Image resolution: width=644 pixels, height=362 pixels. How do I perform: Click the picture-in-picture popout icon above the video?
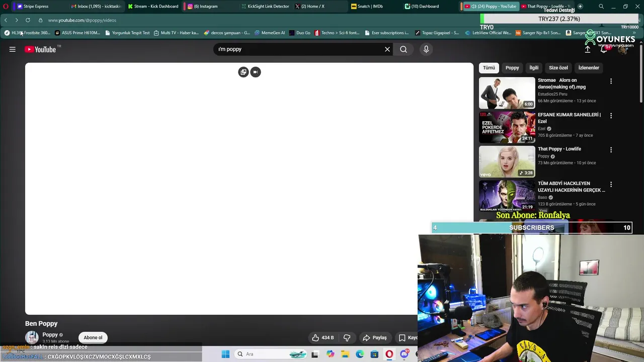[x=244, y=72]
